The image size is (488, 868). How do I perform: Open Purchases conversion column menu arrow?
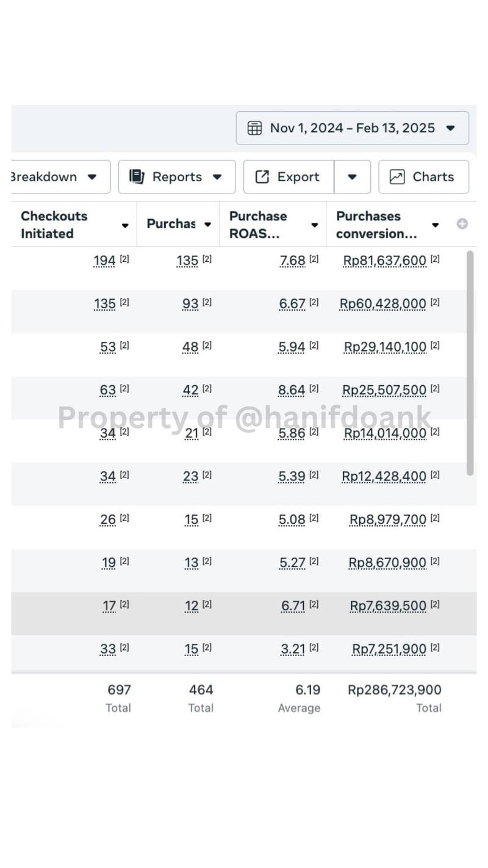click(436, 225)
